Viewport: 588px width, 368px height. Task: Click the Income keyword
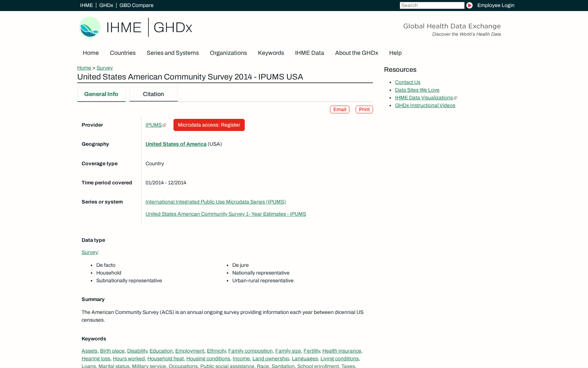[241, 358]
